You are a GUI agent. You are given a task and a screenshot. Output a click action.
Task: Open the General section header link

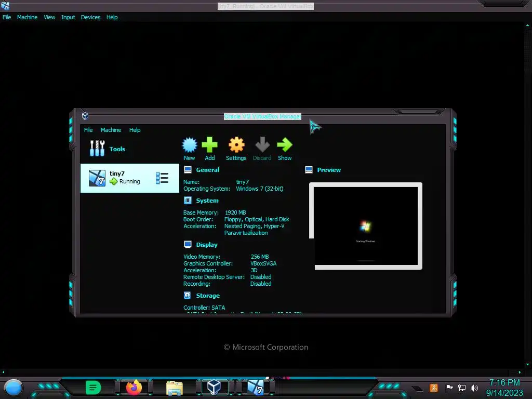[208, 170]
